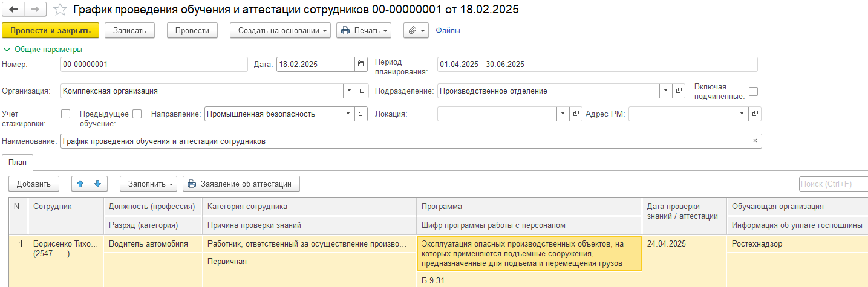
Task: Open the Организация record with open icon
Action: click(362, 91)
